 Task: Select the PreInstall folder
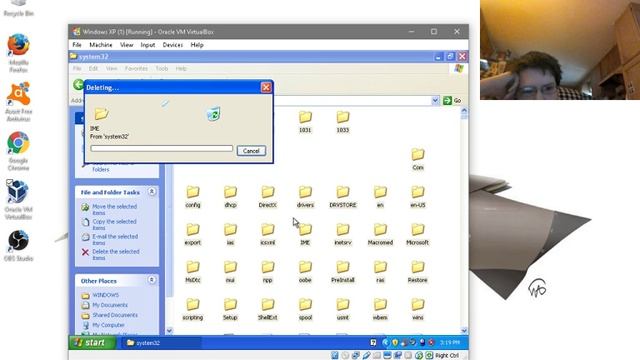[x=343, y=271]
